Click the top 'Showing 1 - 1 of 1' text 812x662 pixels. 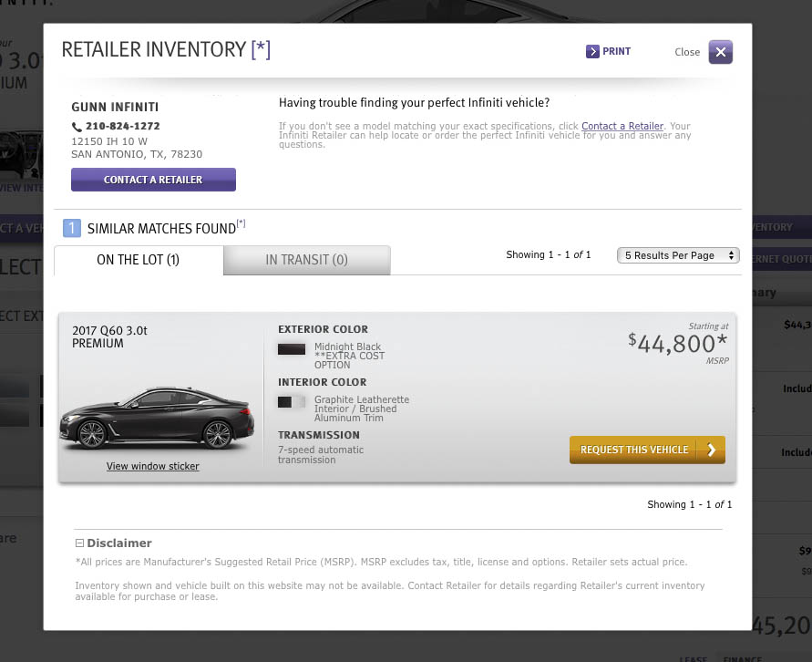548,254
